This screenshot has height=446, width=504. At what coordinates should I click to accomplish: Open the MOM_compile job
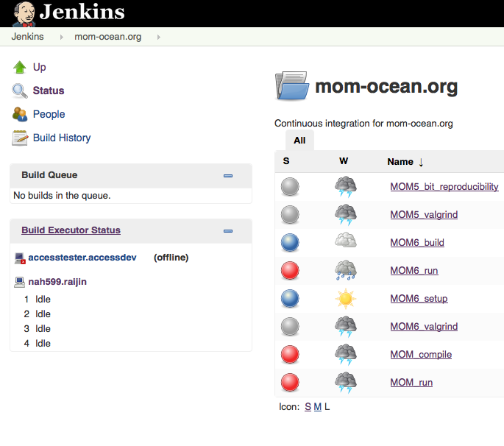point(421,354)
